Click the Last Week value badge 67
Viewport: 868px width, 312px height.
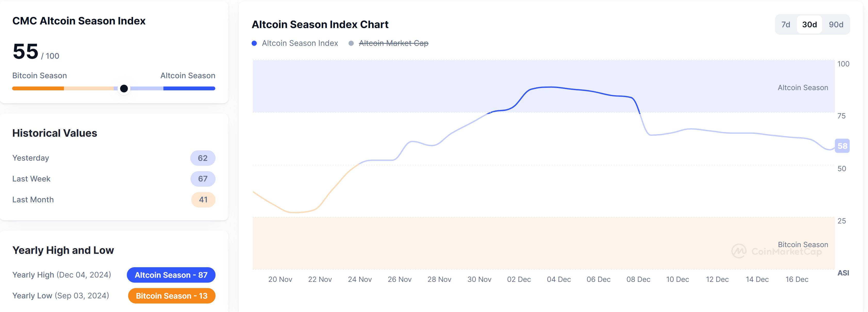pos(203,179)
